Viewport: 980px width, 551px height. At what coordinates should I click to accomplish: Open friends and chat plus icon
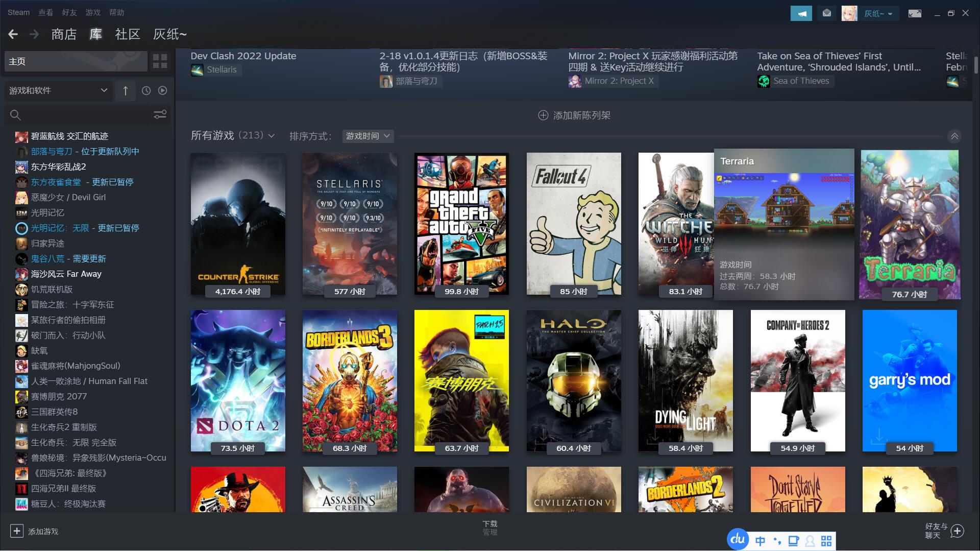[x=957, y=531]
